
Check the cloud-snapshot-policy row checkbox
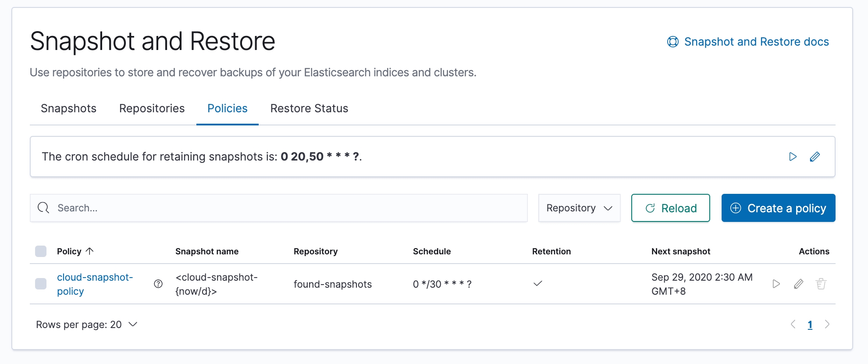coord(41,284)
